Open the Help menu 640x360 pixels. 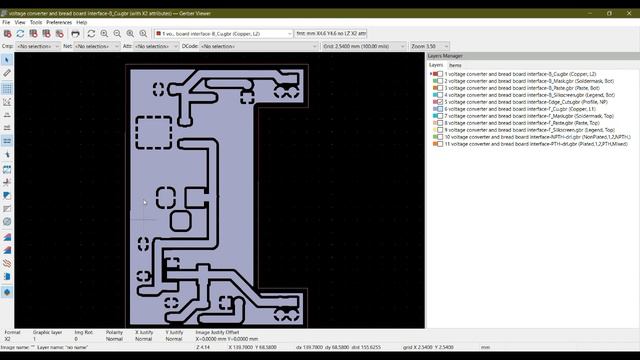82,22
